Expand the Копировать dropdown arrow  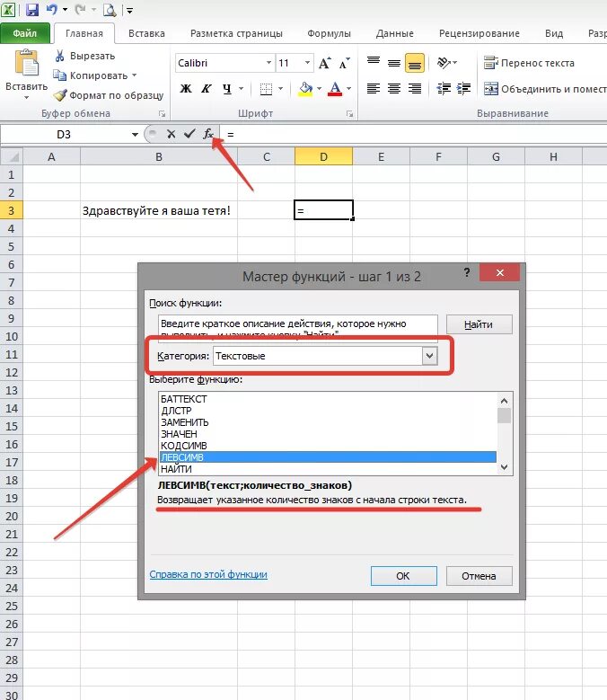pos(134,75)
